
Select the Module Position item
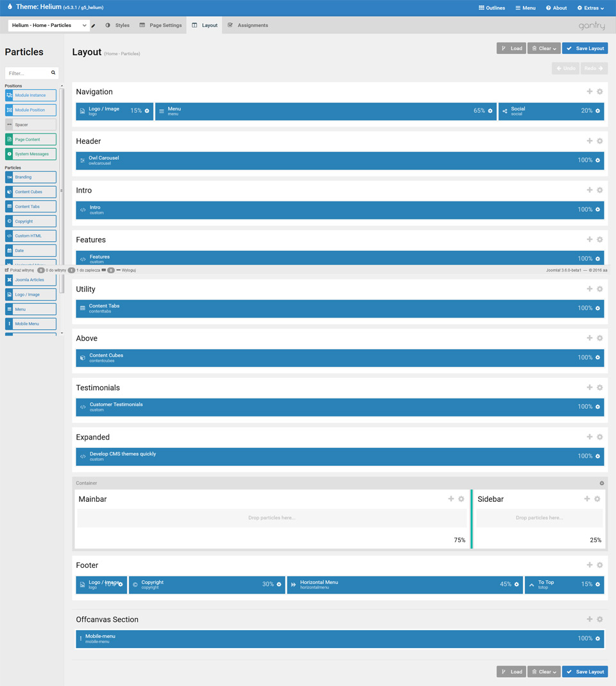(x=31, y=110)
